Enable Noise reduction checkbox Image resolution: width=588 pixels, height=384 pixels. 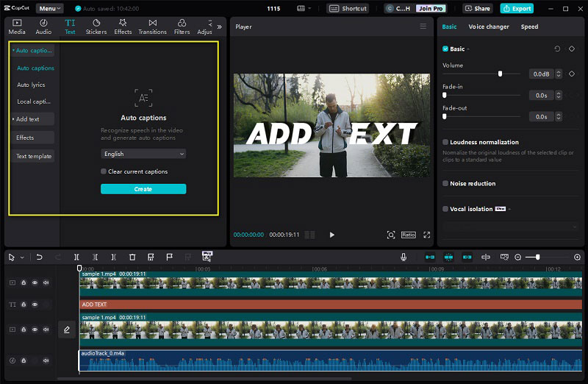click(445, 184)
